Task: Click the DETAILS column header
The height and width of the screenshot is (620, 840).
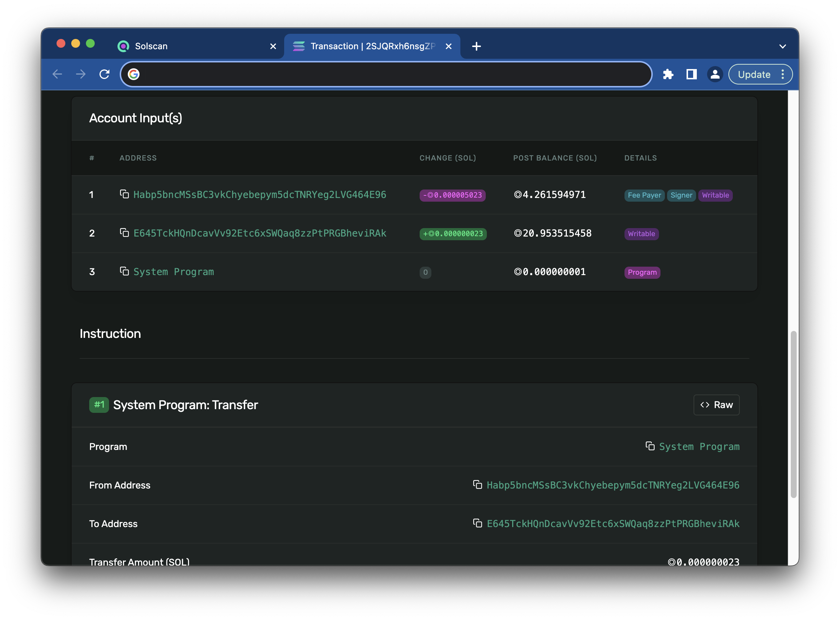Action: 641,158
